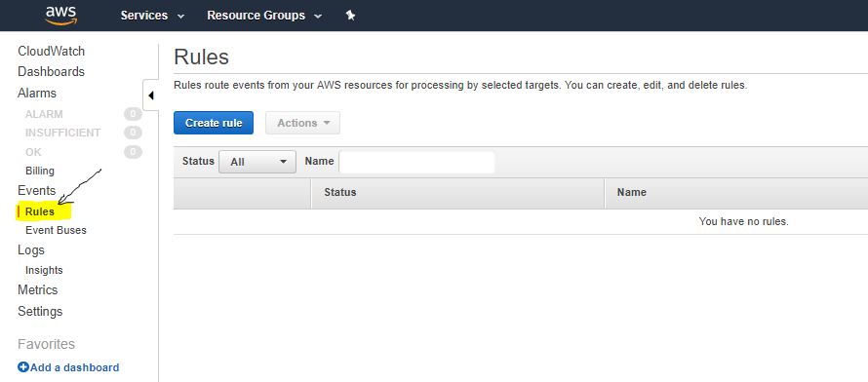Image resolution: width=868 pixels, height=382 pixels.
Task: Click the ALARM count badge
Action: pos(133,114)
